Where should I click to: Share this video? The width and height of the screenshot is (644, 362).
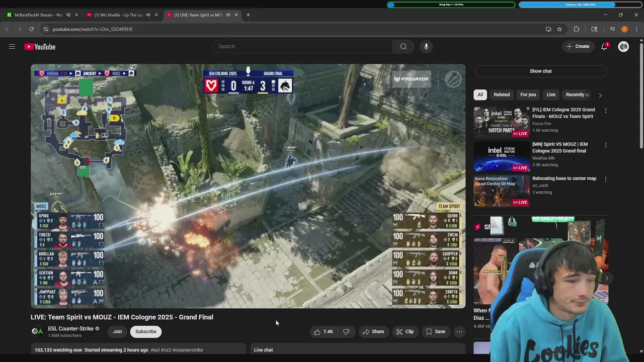(x=373, y=332)
